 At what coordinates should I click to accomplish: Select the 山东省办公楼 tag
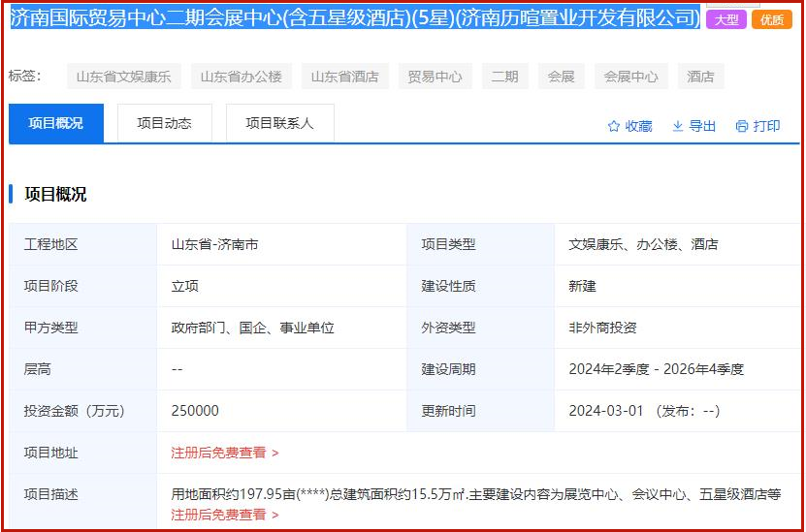tap(242, 77)
